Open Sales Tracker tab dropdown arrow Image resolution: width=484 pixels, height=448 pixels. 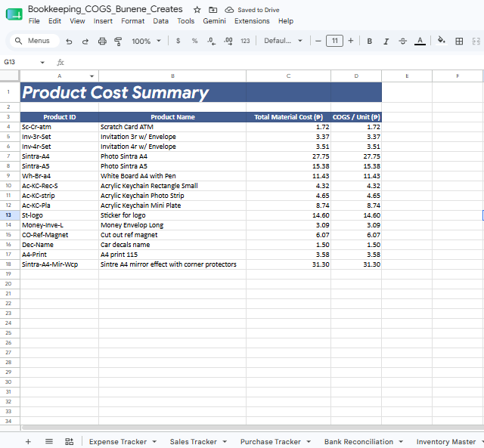click(x=225, y=442)
